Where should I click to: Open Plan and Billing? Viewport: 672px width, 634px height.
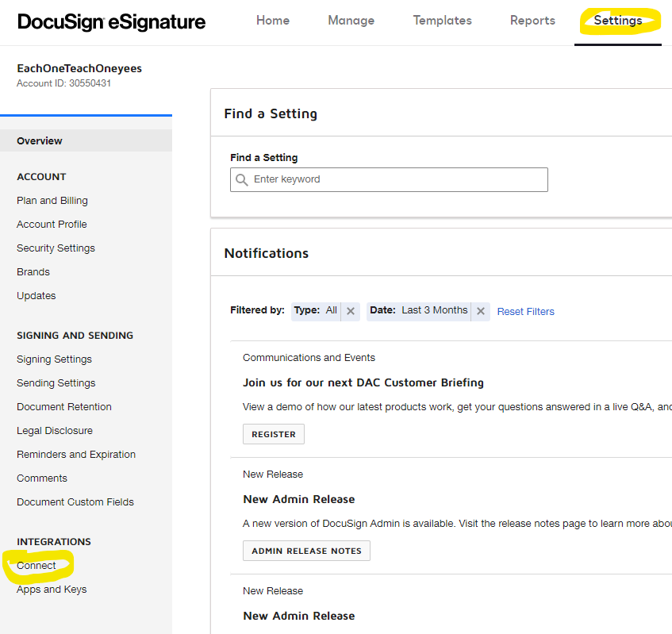coord(52,200)
